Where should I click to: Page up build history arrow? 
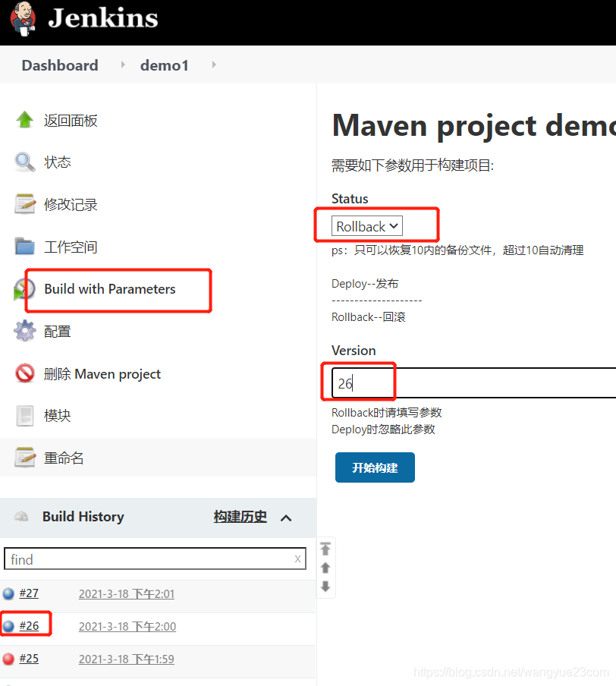click(x=325, y=568)
